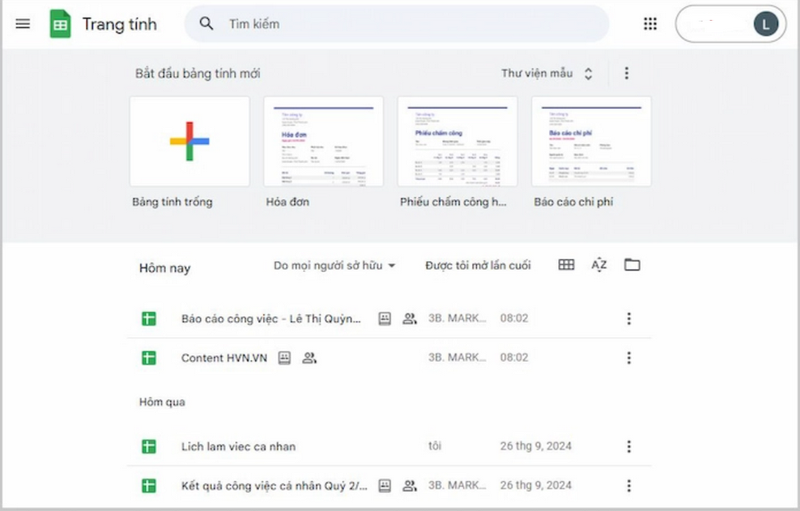Image resolution: width=800 pixels, height=511 pixels.
Task: Open more options for Lich lam viec ca nhan
Action: pos(629,447)
